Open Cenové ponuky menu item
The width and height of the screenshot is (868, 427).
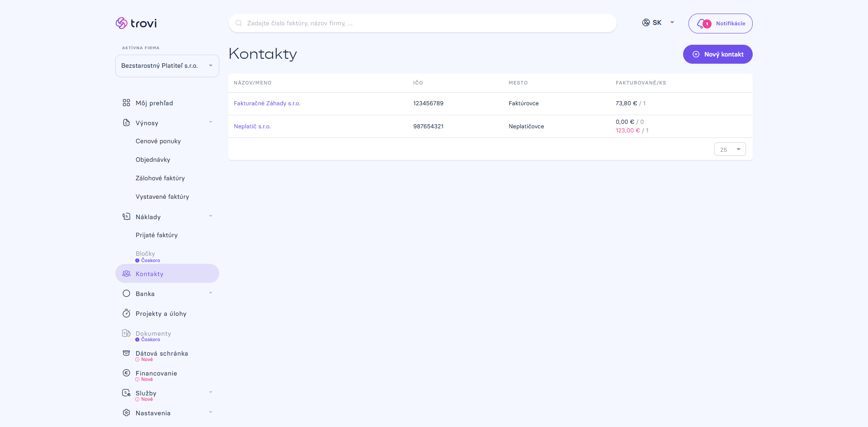158,141
